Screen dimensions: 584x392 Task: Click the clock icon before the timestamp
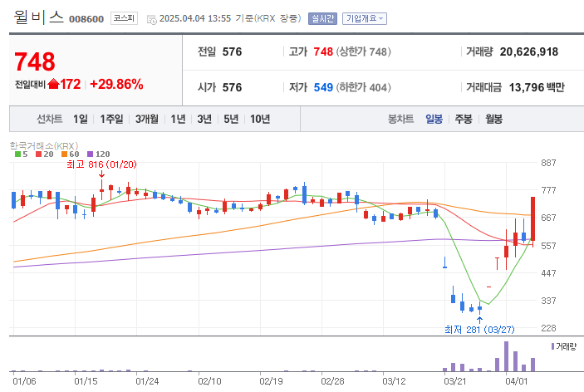coord(152,19)
